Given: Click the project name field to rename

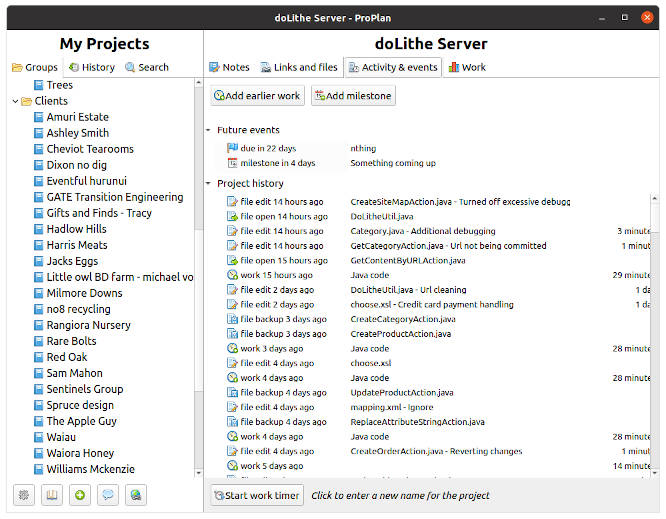Looking at the screenshot, I should click(x=401, y=496).
